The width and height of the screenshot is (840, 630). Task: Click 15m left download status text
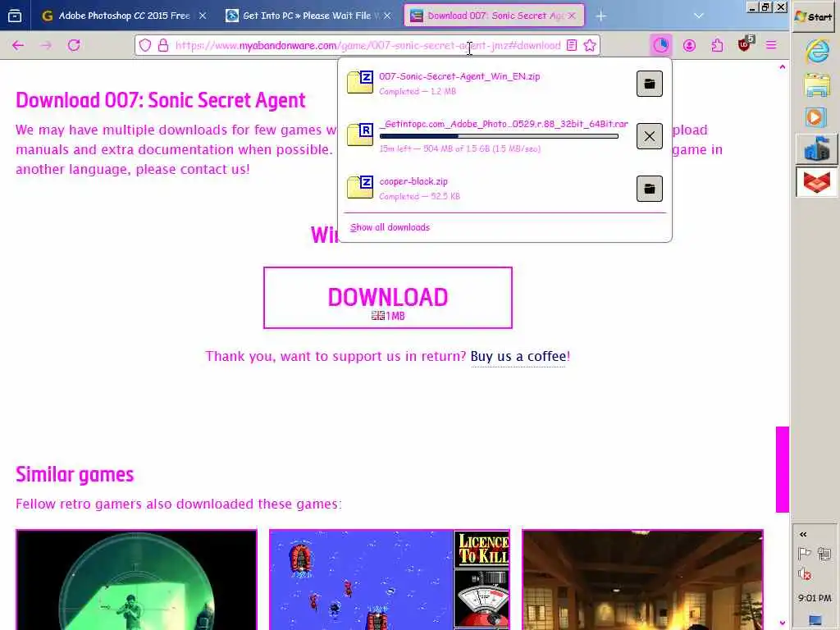tap(459, 149)
